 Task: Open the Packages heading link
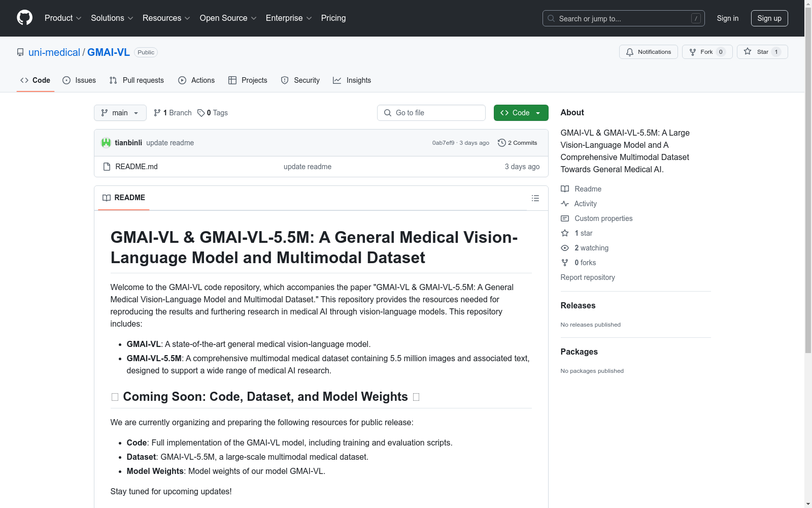579,352
